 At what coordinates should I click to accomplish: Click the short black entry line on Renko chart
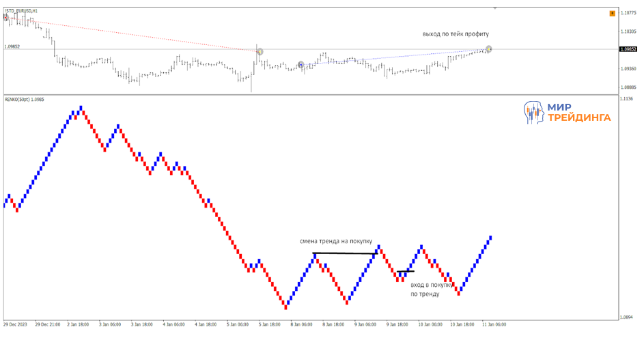[405, 272]
